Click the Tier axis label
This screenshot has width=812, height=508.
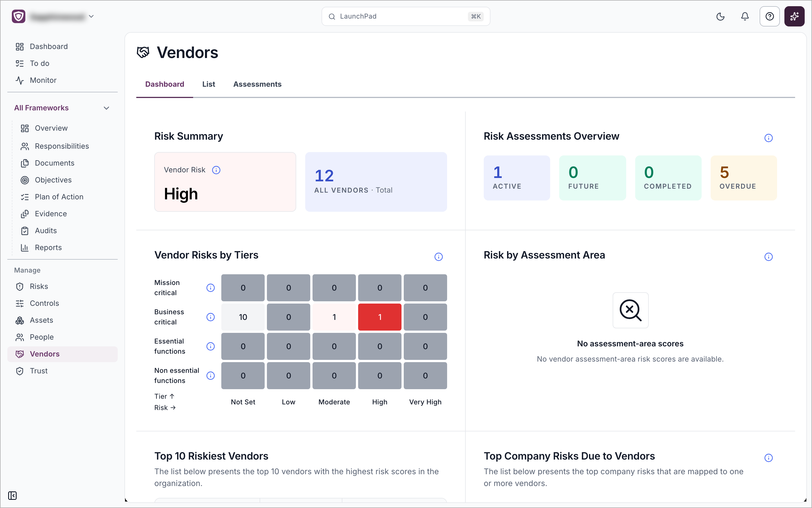point(164,396)
